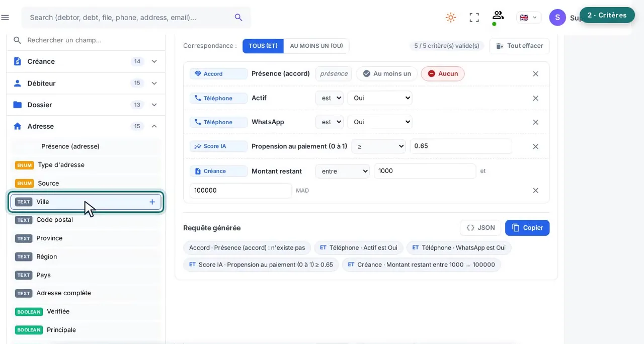Click the fullscreen icon
This screenshot has width=644, height=344.
(474, 18)
